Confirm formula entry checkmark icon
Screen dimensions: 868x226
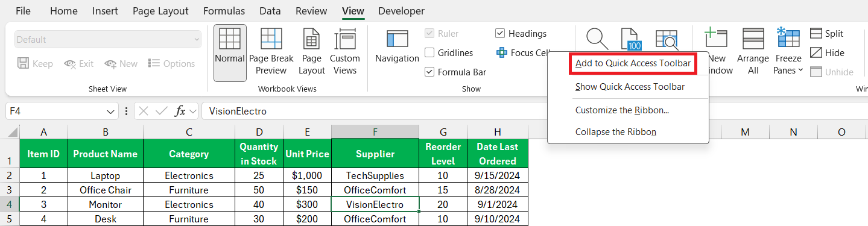162,111
